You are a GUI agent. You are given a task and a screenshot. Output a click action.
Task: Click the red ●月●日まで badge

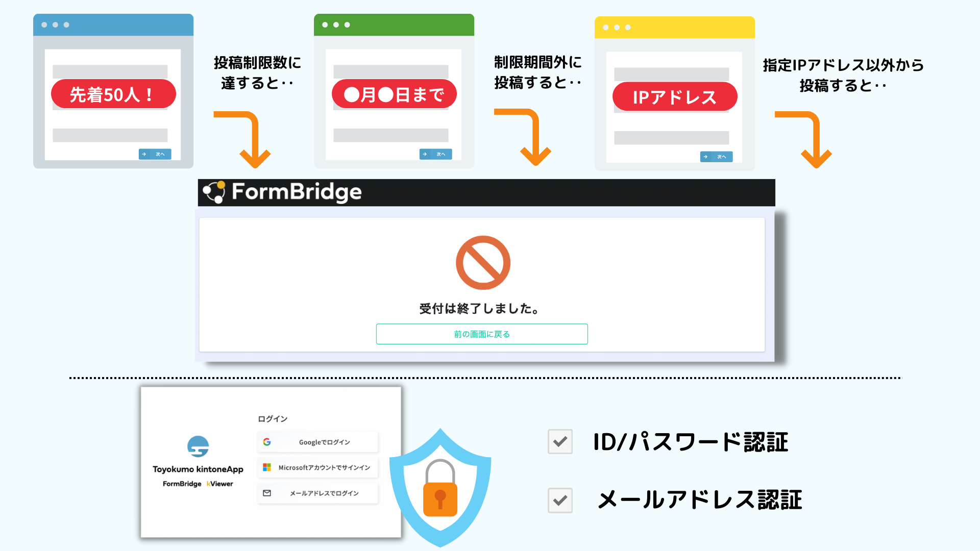394,94
